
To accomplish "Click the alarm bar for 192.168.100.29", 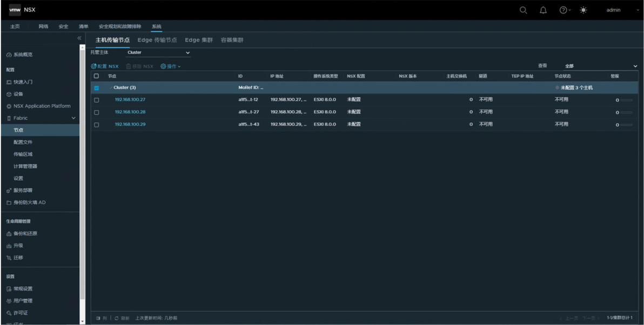I will click(626, 125).
